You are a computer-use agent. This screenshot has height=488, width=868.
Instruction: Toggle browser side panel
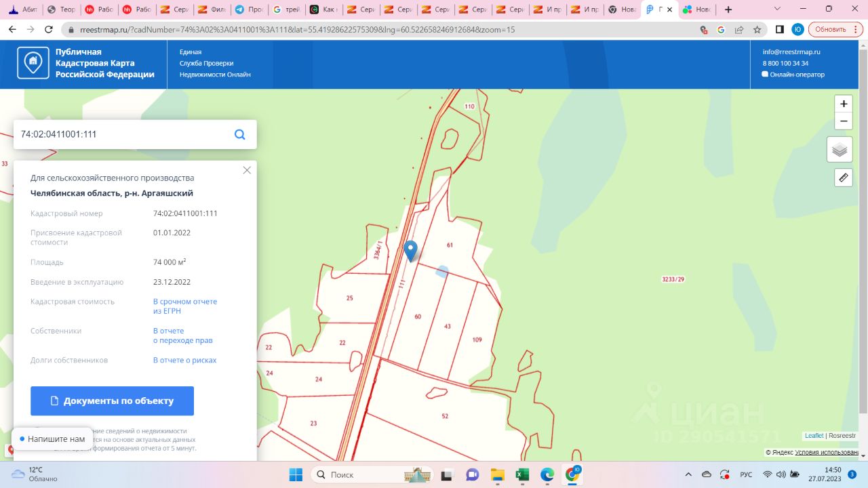(x=780, y=30)
